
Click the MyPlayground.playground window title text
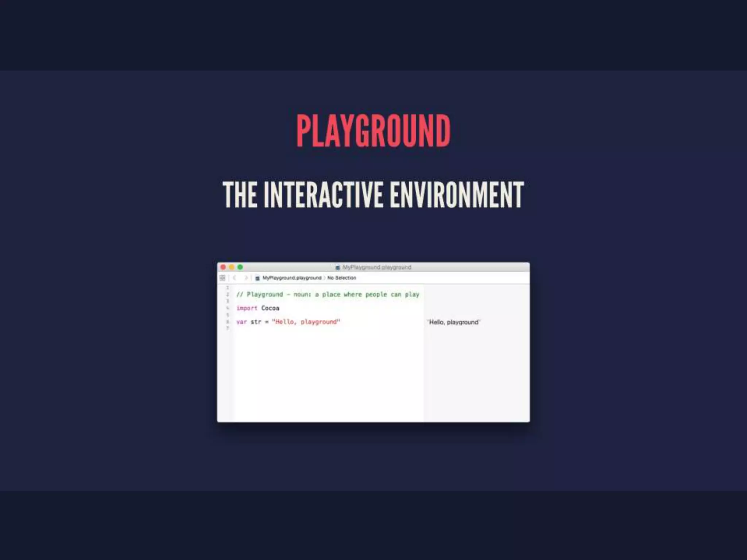(377, 267)
